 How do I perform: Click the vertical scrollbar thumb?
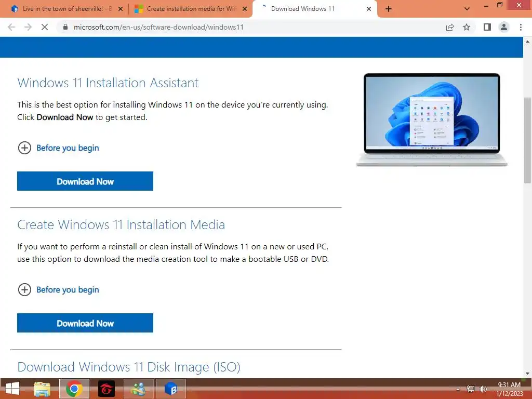coord(527,140)
